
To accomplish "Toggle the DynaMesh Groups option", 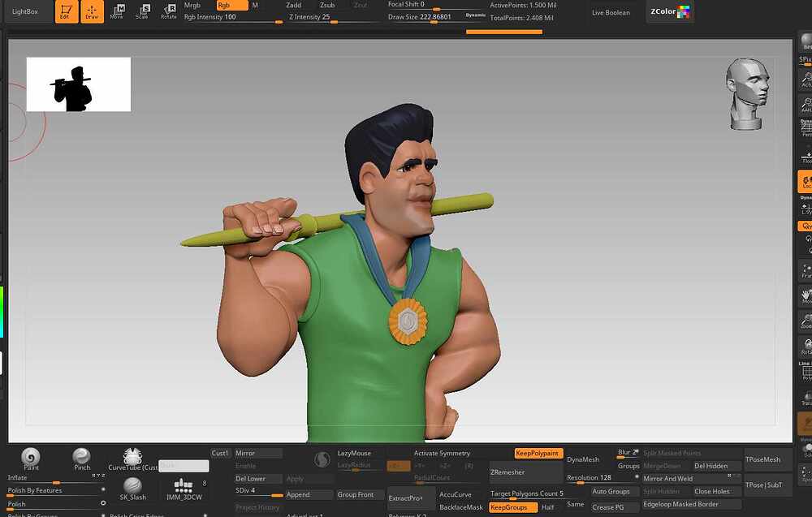I will pyautogui.click(x=628, y=467).
